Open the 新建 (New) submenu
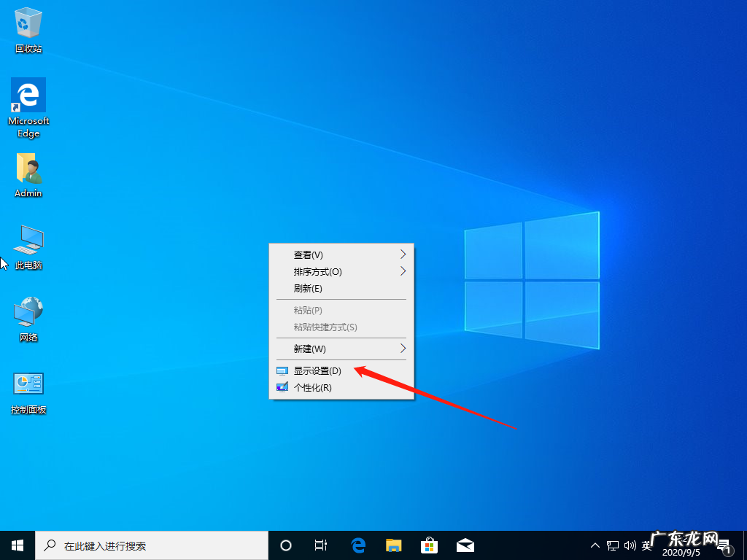The width and height of the screenshot is (747, 560). [307, 349]
